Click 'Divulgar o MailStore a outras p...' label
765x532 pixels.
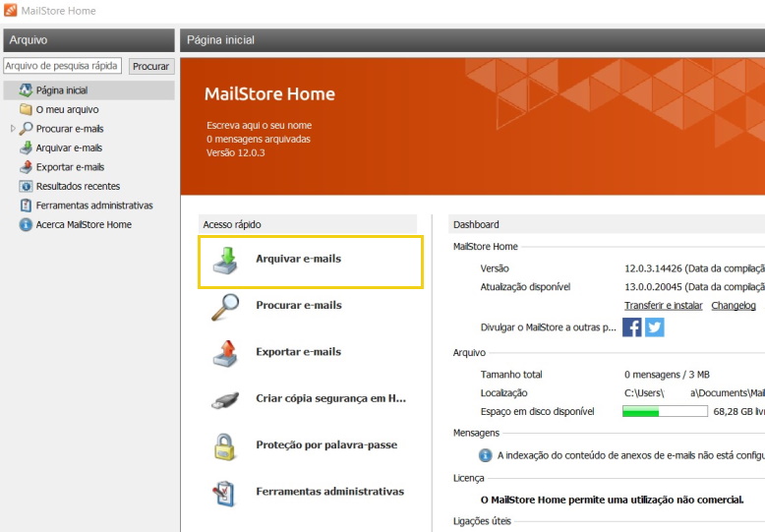click(549, 327)
